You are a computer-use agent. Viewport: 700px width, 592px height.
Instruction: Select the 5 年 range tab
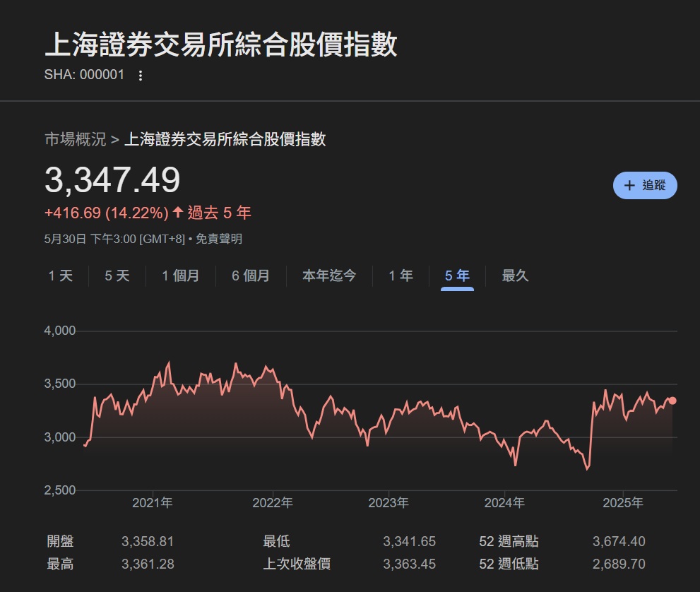pyautogui.click(x=457, y=276)
